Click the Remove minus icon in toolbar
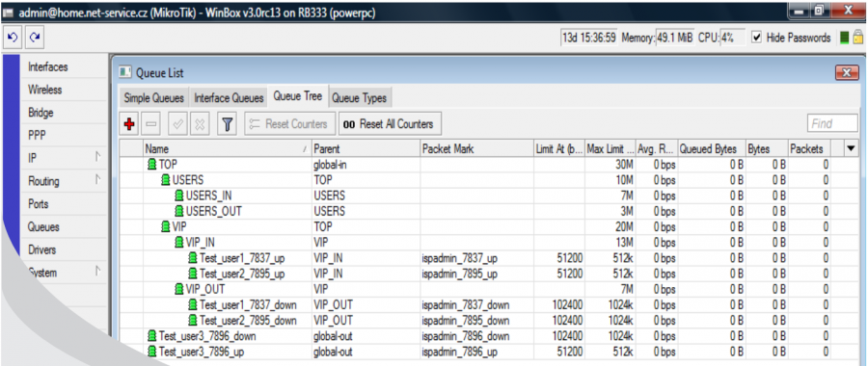868x366 pixels. 151,124
